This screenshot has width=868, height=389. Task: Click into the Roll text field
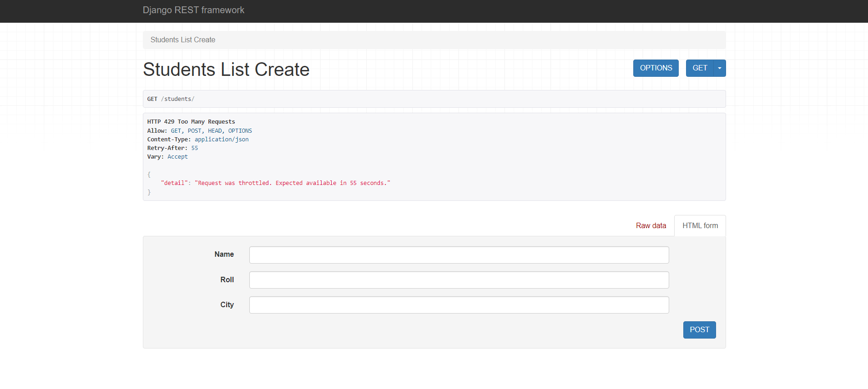click(x=459, y=280)
